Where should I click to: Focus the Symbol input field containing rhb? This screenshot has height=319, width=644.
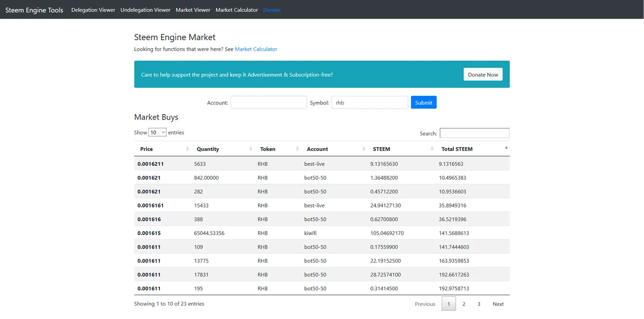point(370,102)
